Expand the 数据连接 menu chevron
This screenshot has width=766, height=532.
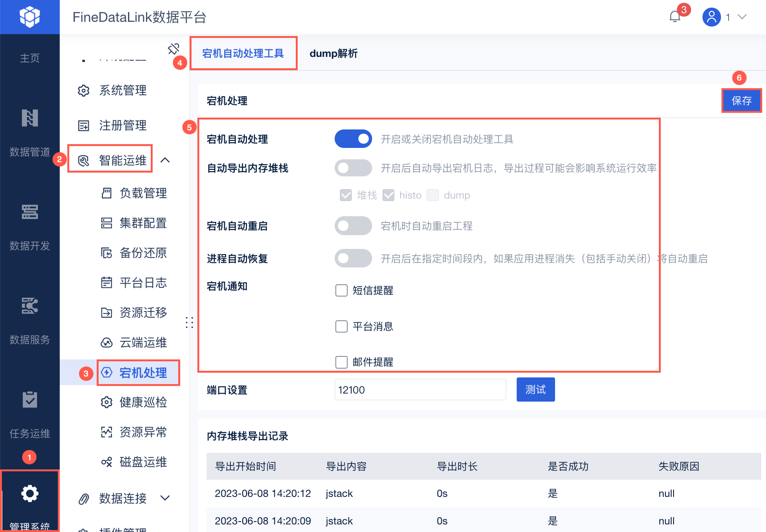click(165, 498)
